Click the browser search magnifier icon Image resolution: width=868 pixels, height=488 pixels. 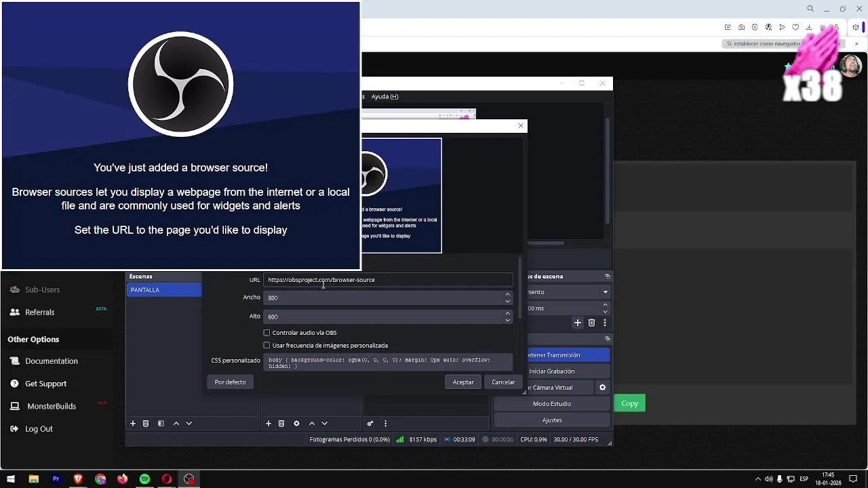click(810, 9)
